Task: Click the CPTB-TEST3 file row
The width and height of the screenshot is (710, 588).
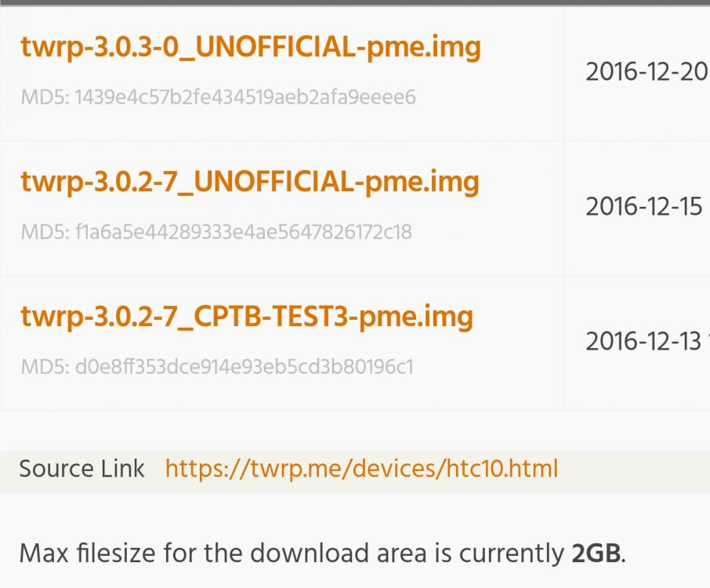Action: (282, 339)
